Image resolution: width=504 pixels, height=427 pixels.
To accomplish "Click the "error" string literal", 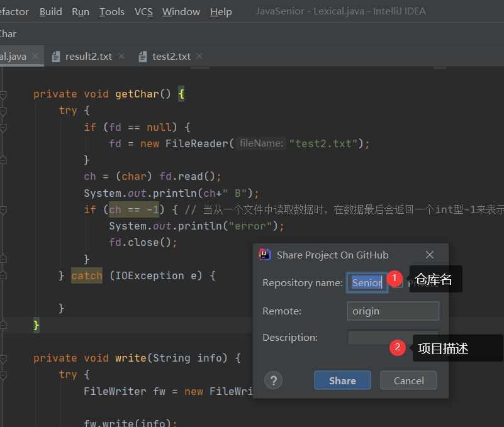I will (x=250, y=226).
